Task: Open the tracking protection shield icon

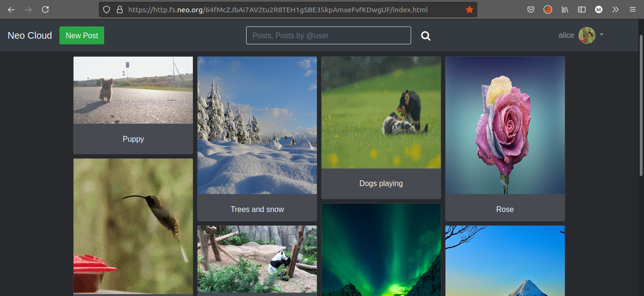Action: click(x=107, y=9)
